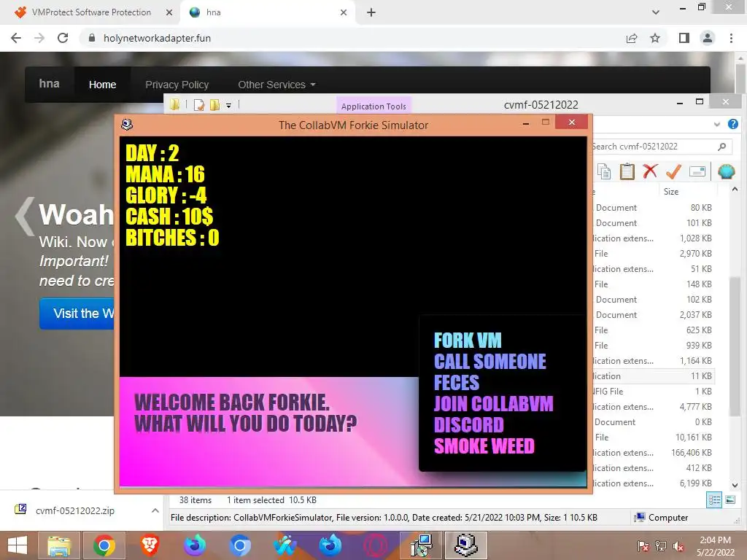The image size is (747, 560).
Task: Go forward in Chrome history
Action: [x=39, y=38]
